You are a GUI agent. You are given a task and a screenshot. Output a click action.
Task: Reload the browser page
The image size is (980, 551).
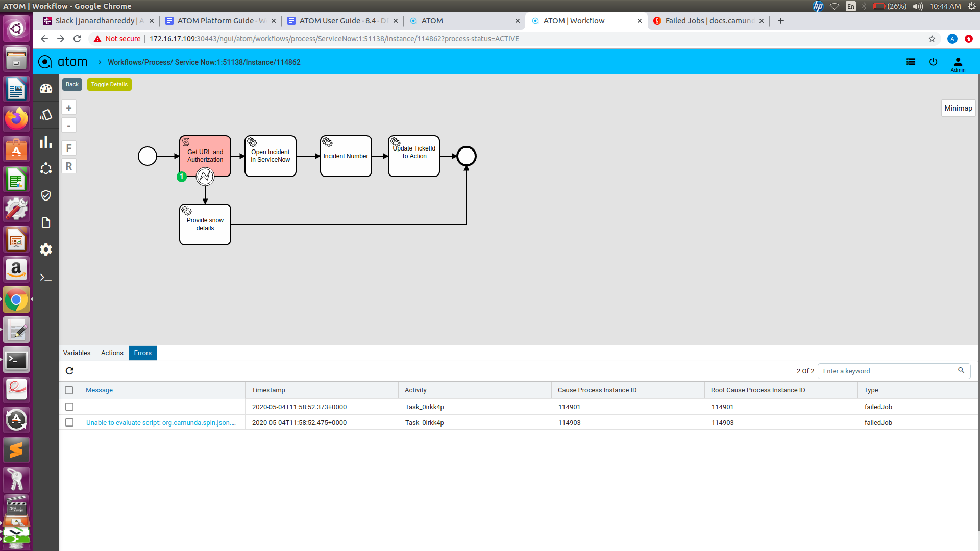pos(77,39)
